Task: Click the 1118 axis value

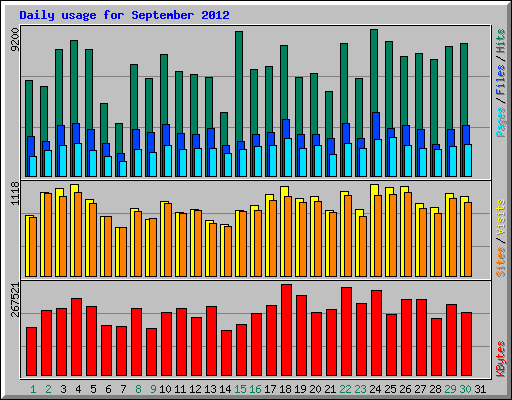Action: tap(15, 193)
